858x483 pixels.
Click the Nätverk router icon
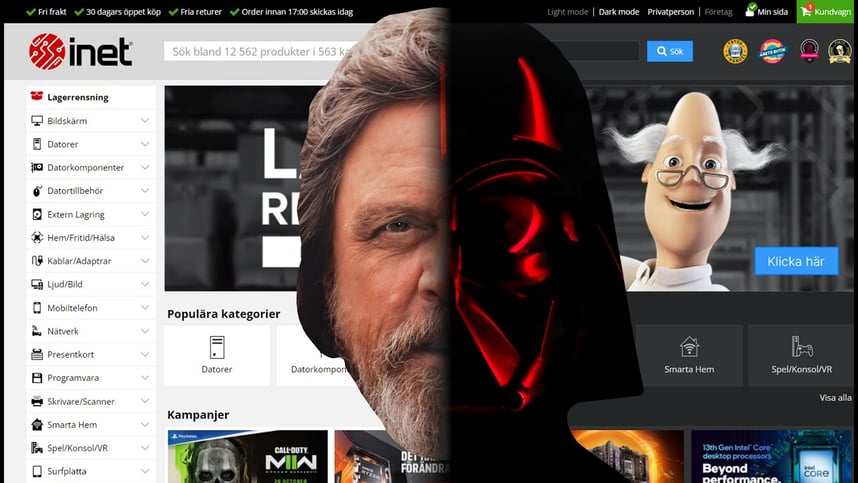point(37,331)
